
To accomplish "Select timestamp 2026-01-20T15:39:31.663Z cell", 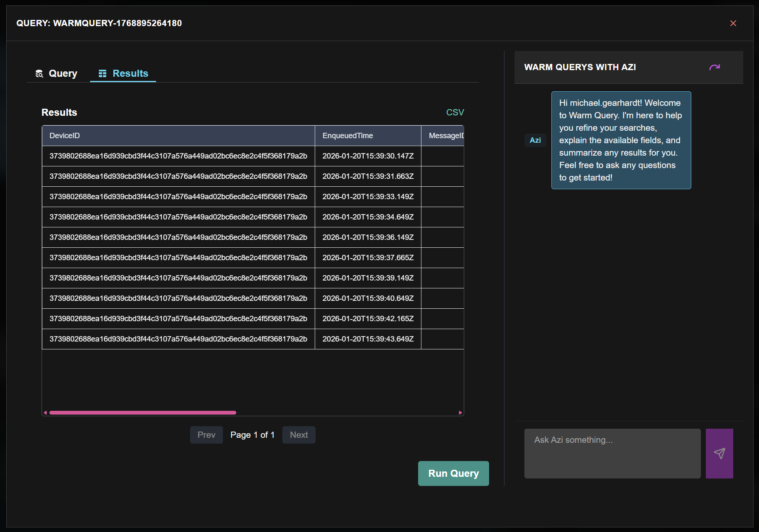I will coord(368,176).
